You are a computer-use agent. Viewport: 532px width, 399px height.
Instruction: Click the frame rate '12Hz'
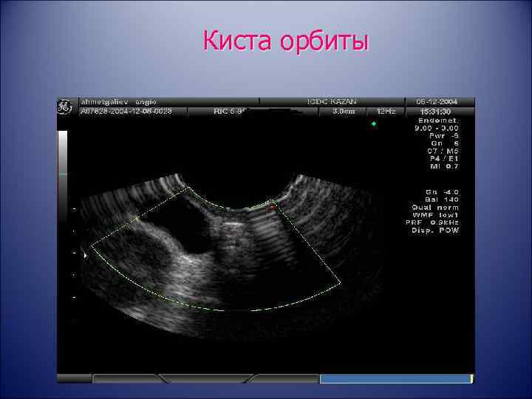(x=386, y=112)
